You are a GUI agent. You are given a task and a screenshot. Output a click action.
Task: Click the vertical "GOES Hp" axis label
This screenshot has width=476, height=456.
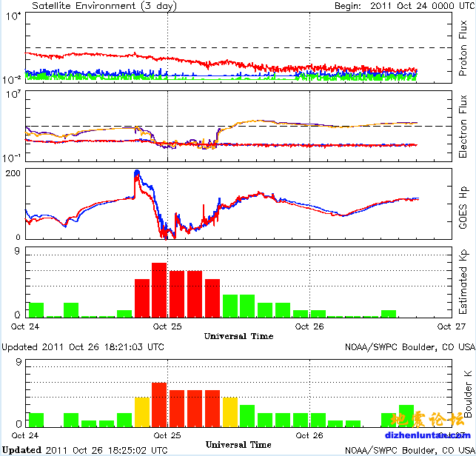(463, 205)
